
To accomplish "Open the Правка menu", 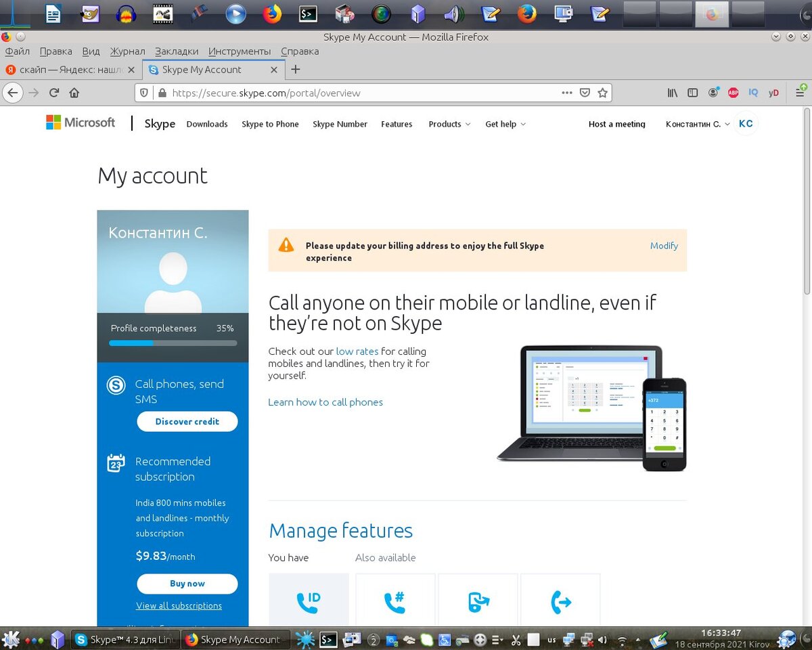I will point(56,51).
